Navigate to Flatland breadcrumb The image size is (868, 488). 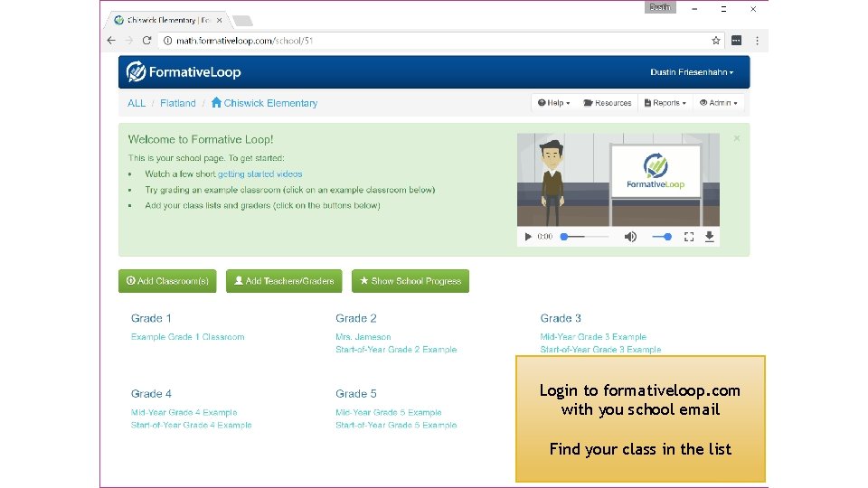point(178,103)
